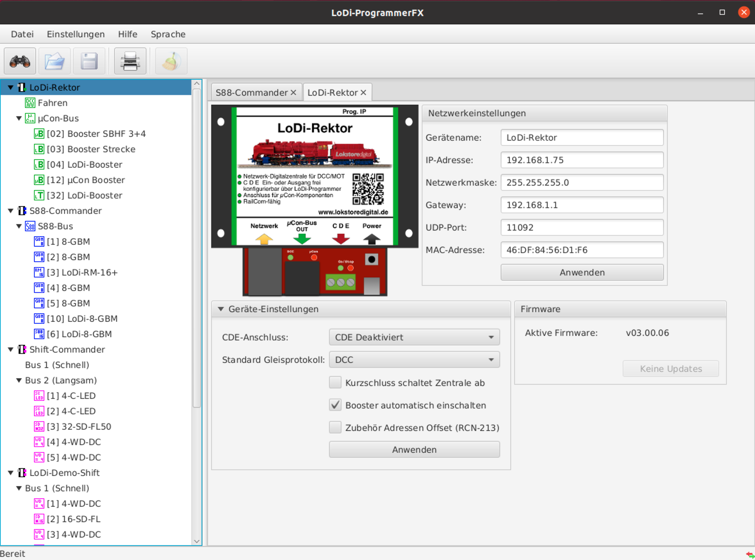Image resolution: width=755 pixels, height=560 pixels.
Task: Click the floppy disk save icon
Action: click(89, 61)
